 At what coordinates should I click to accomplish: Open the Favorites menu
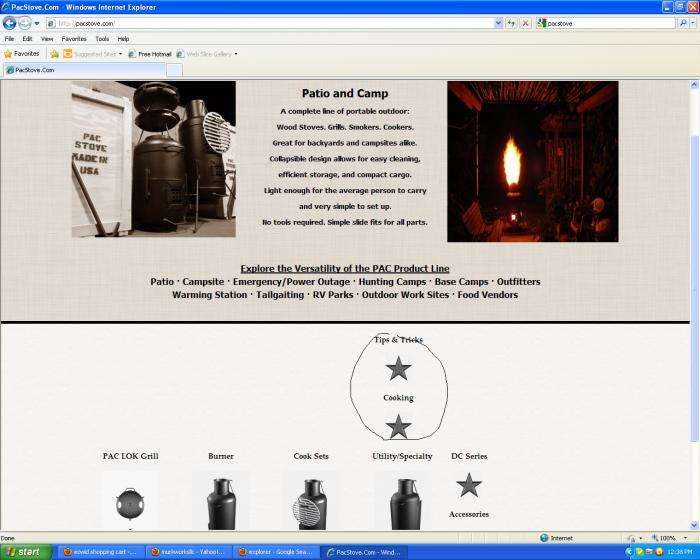click(74, 39)
